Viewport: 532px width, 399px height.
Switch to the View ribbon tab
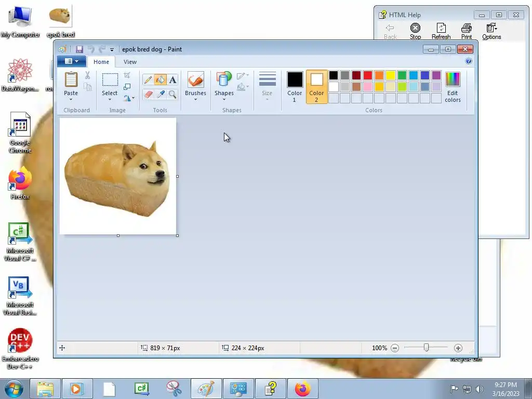(130, 62)
